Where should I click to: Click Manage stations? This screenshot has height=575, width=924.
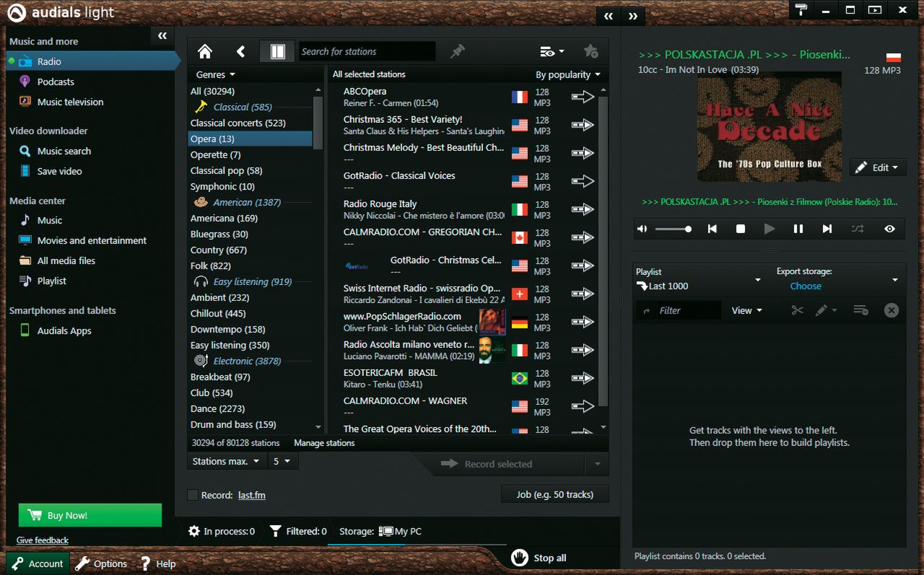[324, 443]
